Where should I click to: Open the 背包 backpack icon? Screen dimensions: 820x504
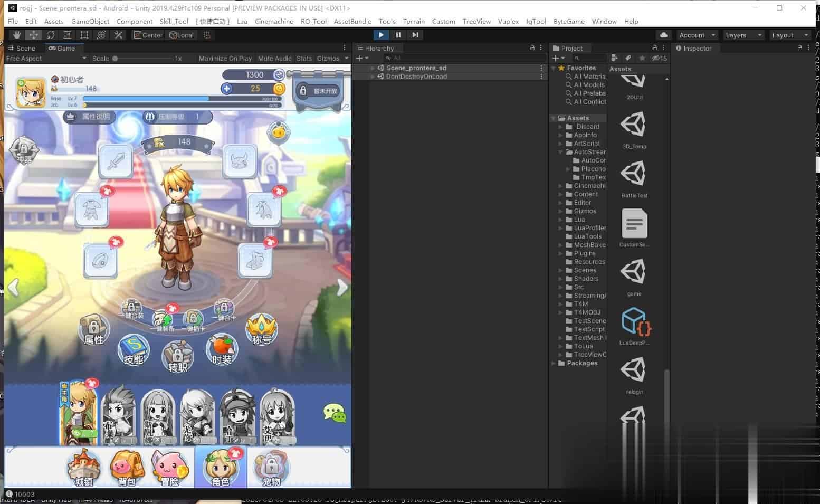127,468
